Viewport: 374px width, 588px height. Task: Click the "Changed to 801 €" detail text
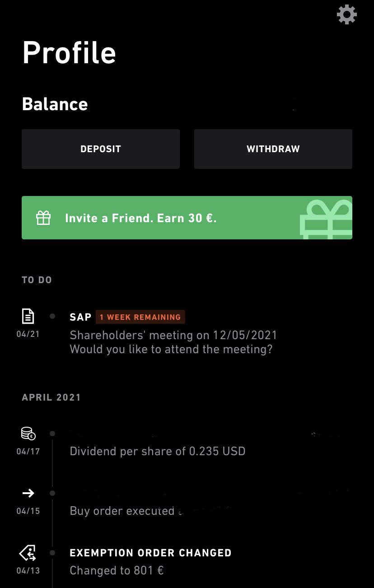click(x=117, y=570)
